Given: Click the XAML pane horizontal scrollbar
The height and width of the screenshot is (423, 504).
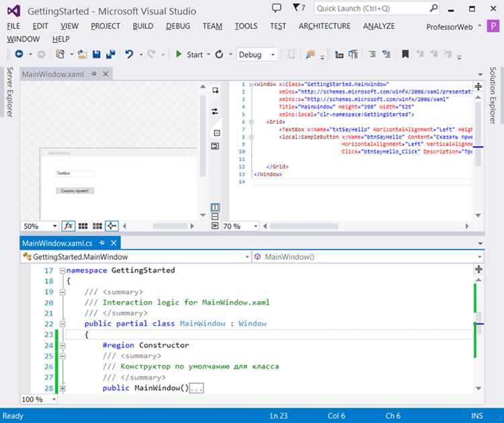Looking at the screenshot, I should (366, 226).
